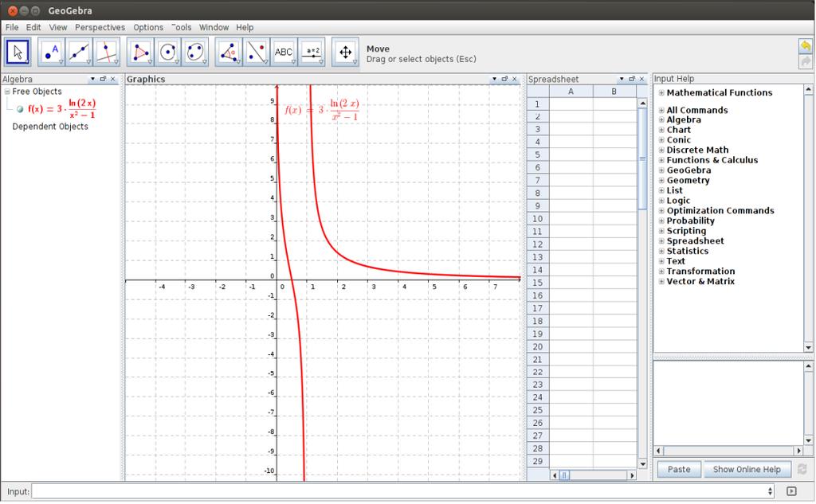The image size is (816, 504).
Task: Expand the Probability command category
Action: (x=661, y=221)
